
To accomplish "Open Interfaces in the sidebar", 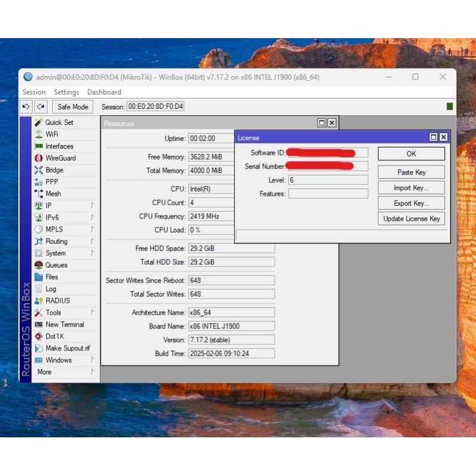I will [x=59, y=146].
